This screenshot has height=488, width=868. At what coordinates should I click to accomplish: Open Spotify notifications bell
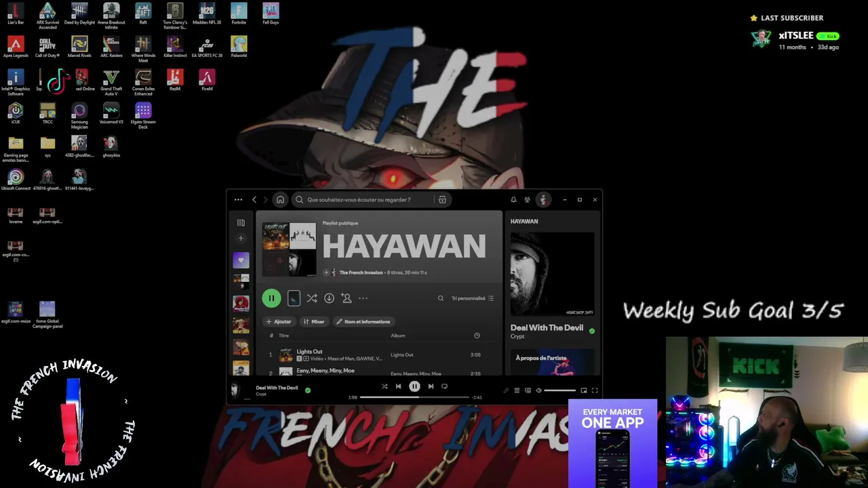pyautogui.click(x=513, y=200)
